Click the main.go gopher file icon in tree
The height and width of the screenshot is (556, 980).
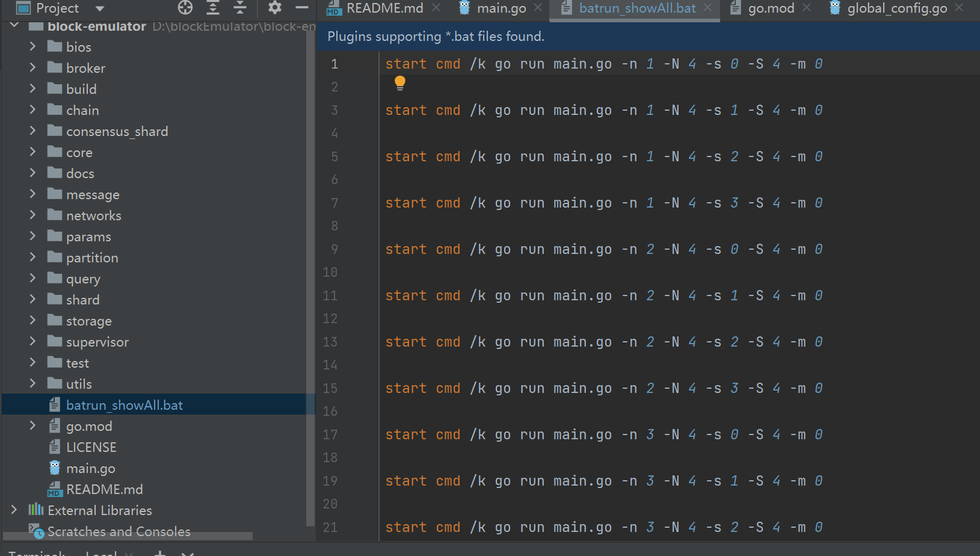pyautogui.click(x=55, y=468)
